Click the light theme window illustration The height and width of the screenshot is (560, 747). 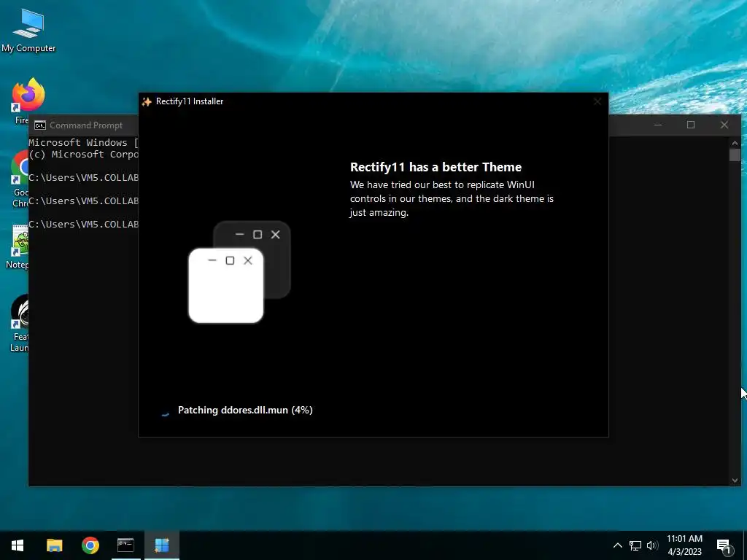[x=226, y=286]
